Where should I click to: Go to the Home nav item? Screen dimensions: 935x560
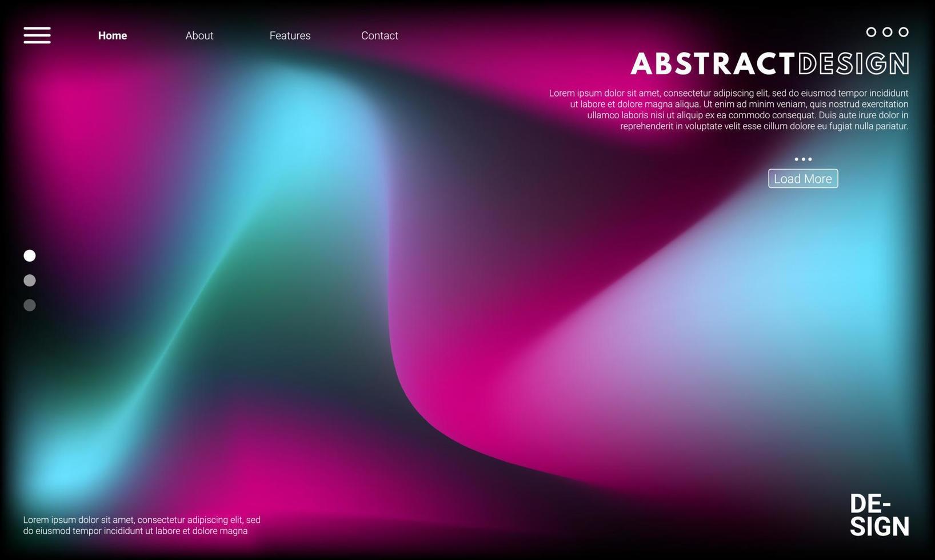point(113,35)
